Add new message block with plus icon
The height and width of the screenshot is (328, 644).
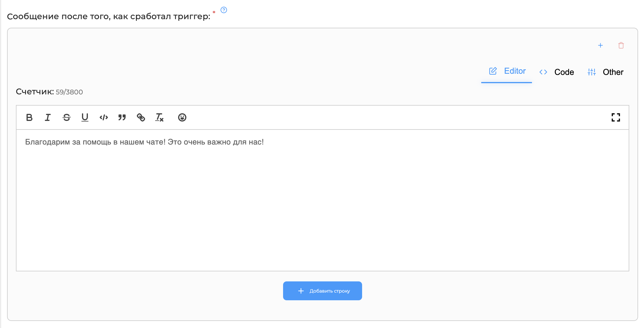coord(600,45)
